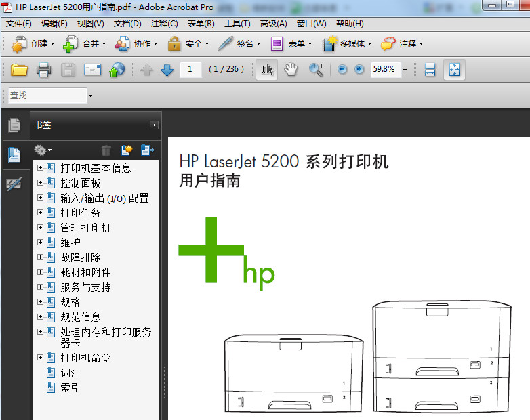The image size is (530, 420).
Task: Select the 词汇 bookmark
Action: click(x=70, y=373)
